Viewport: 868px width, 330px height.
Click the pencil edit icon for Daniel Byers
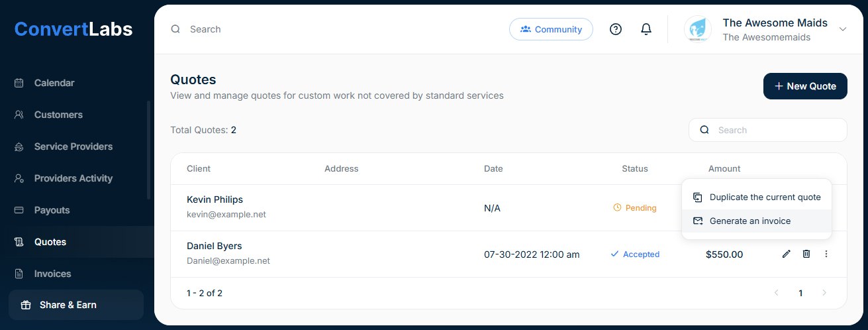[787, 254]
